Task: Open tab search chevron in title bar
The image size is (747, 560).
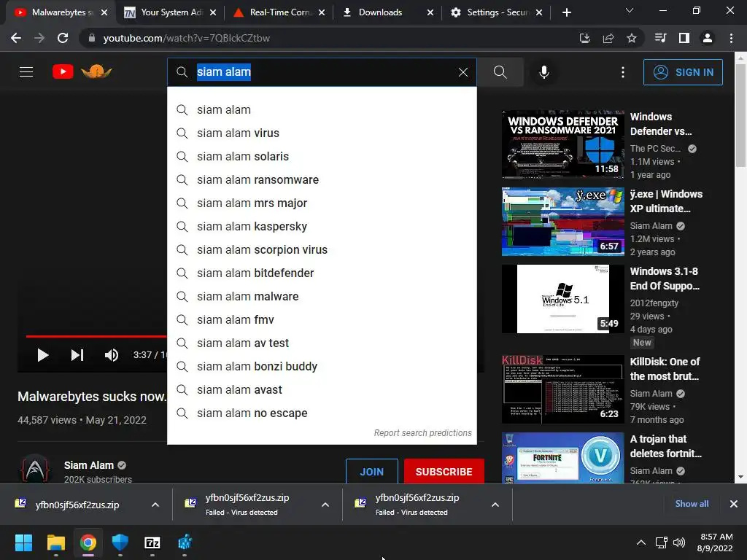Action: 630,10
